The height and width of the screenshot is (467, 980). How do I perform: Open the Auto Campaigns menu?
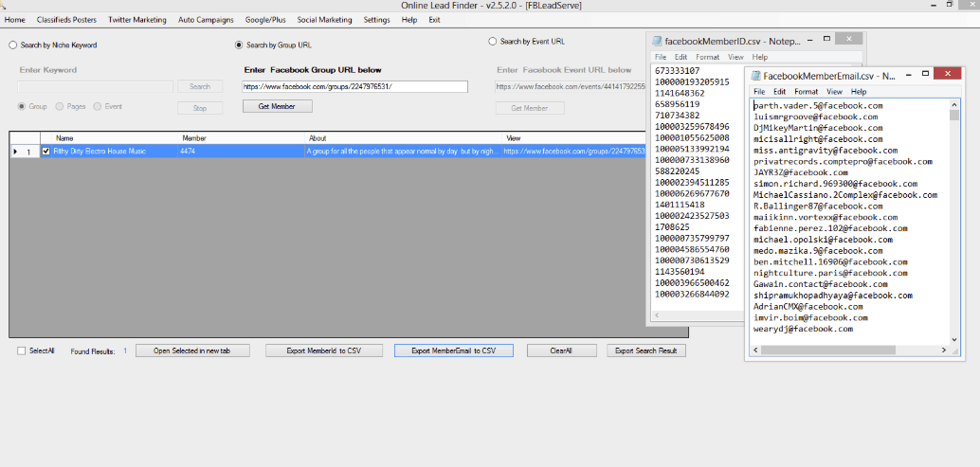(206, 20)
